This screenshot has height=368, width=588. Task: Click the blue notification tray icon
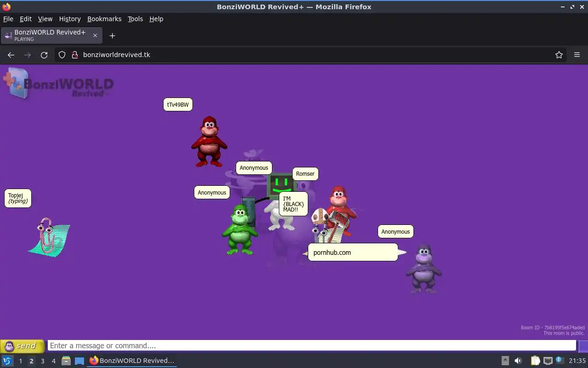(559, 360)
